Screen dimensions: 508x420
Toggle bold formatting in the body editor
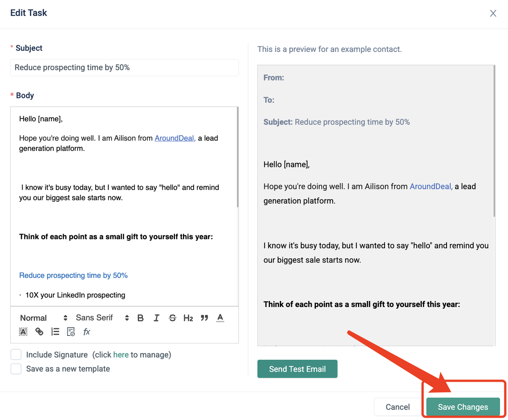pyautogui.click(x=140, y=318)
